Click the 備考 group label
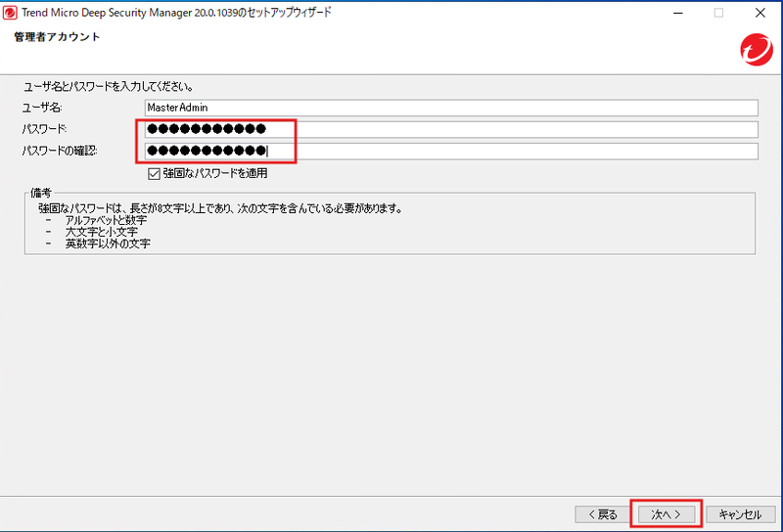This screenshot has height=532, width=783. (x=41, y=193)
